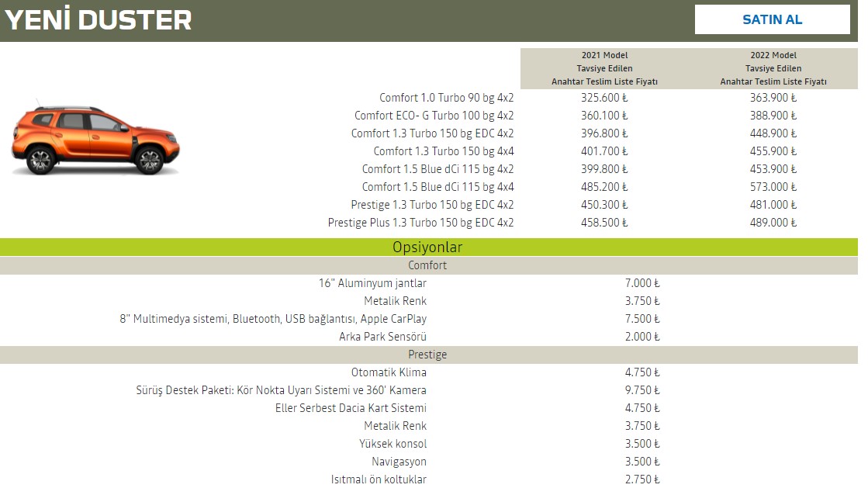Select Comfort ECO-G Turbo 100 bg row
The image size is (868, 488).
[434, 116]
